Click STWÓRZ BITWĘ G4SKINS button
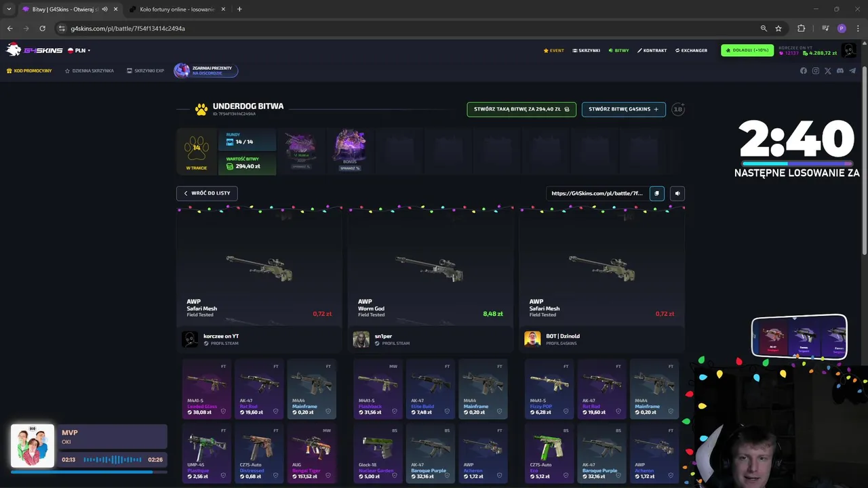The width and height of the screenshot is (868, 488). pos(623,109)
